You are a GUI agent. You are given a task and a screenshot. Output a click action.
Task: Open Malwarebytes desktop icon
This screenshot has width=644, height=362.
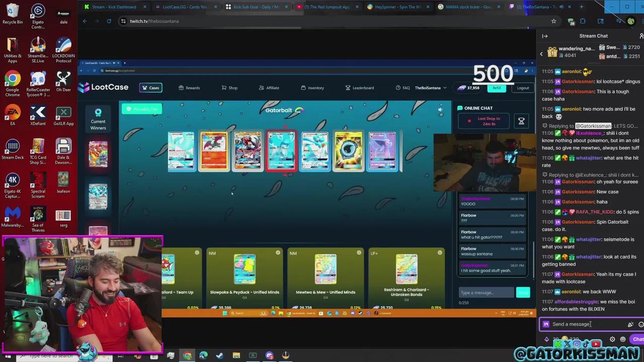point(13,217)
